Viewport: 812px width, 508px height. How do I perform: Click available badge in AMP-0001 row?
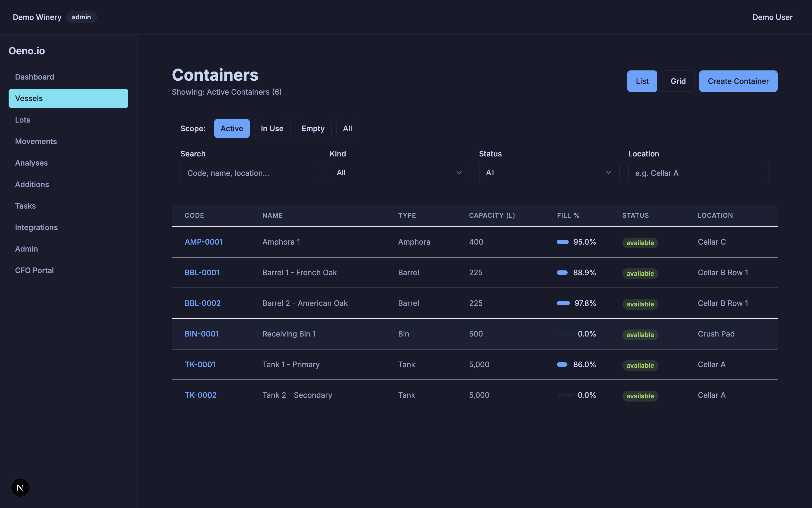point(640,242)
